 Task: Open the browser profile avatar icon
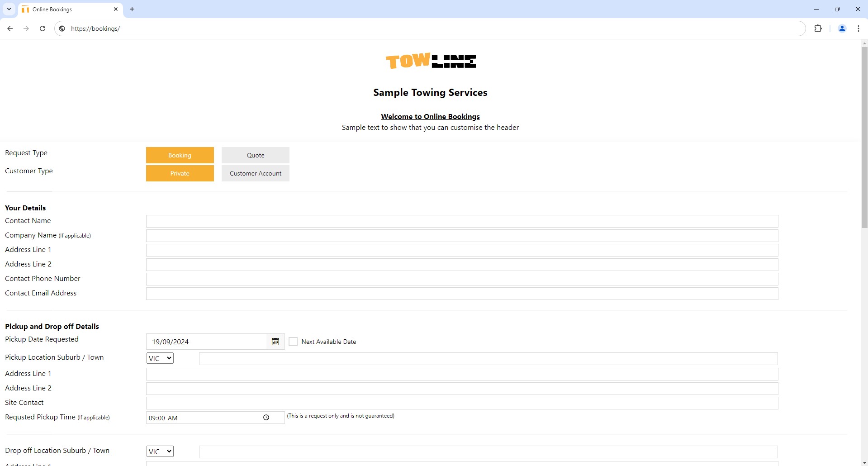click(842, 29)
